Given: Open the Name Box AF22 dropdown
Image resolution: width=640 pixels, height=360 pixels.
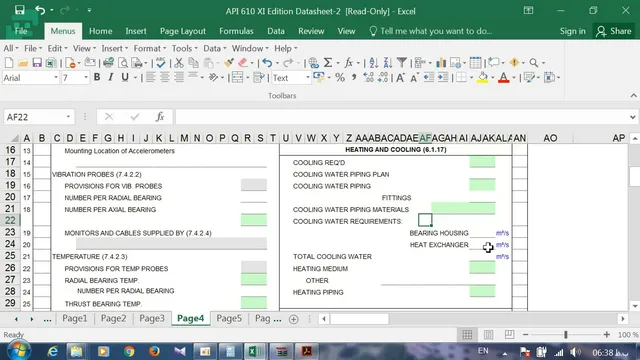Looking at the screenshot, I should (x=68, y=117).
